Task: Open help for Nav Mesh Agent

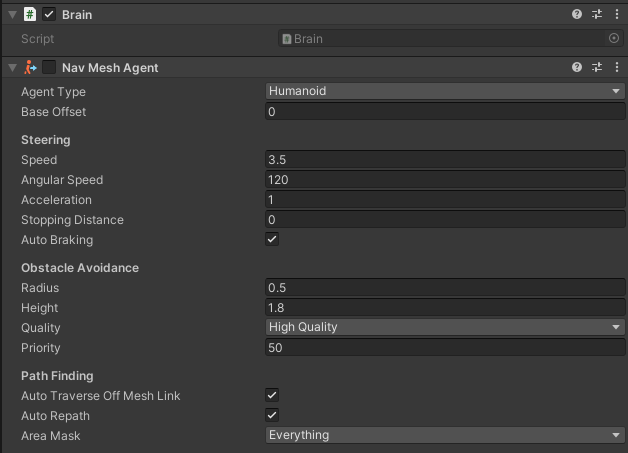Action: click(577, 67)
